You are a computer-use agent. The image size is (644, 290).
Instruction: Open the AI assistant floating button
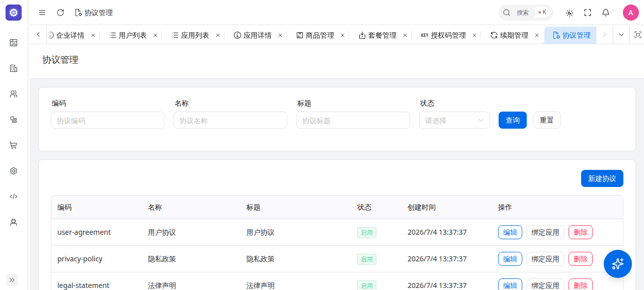[x=618, y=264]
